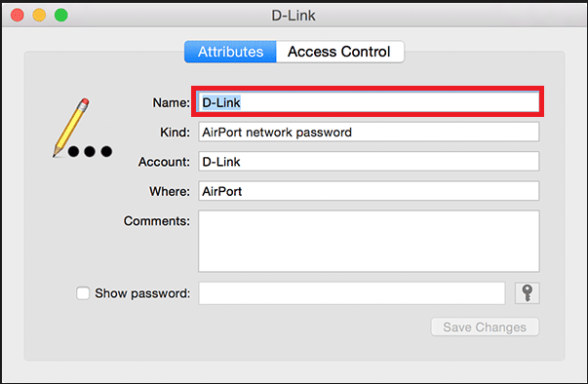Click the D-Link window title text
Screen dimensions: 588x384
294,16
